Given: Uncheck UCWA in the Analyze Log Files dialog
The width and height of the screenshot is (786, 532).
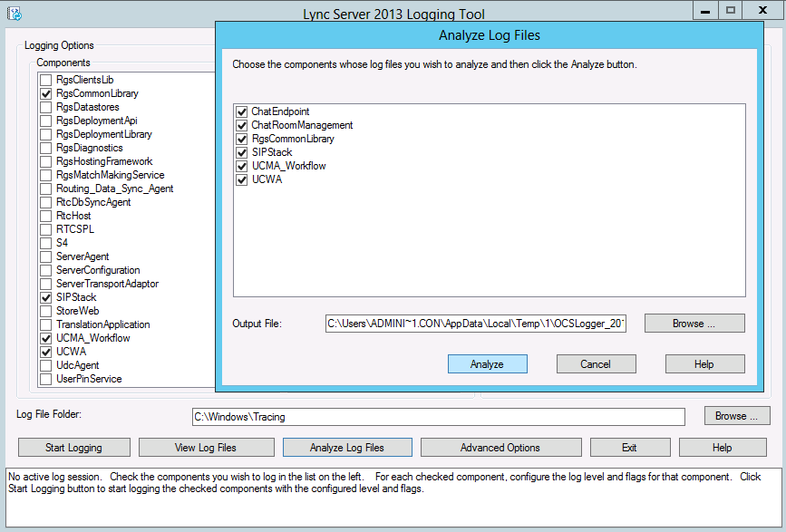Looking at the screenshot, I should [x=241, y=179].
